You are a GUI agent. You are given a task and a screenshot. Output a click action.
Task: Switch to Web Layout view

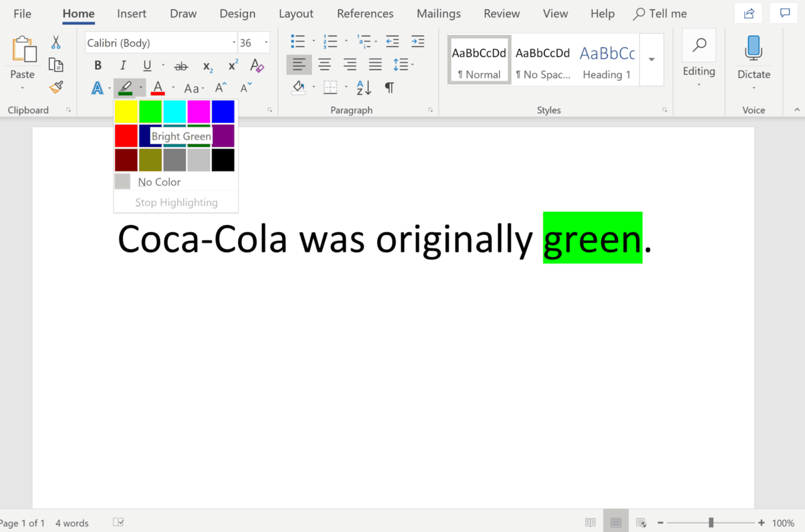click(x=641, y=522)
